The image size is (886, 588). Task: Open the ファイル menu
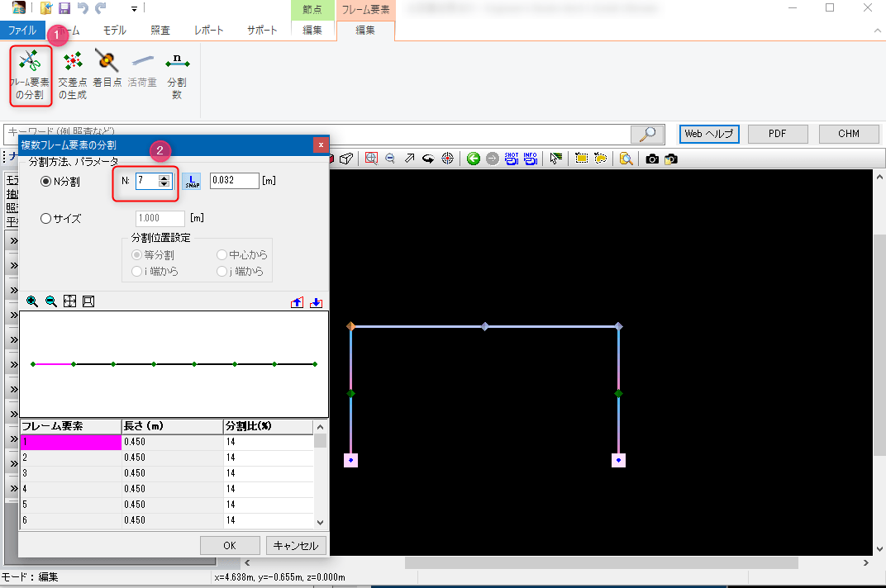(x=22, y=31)
